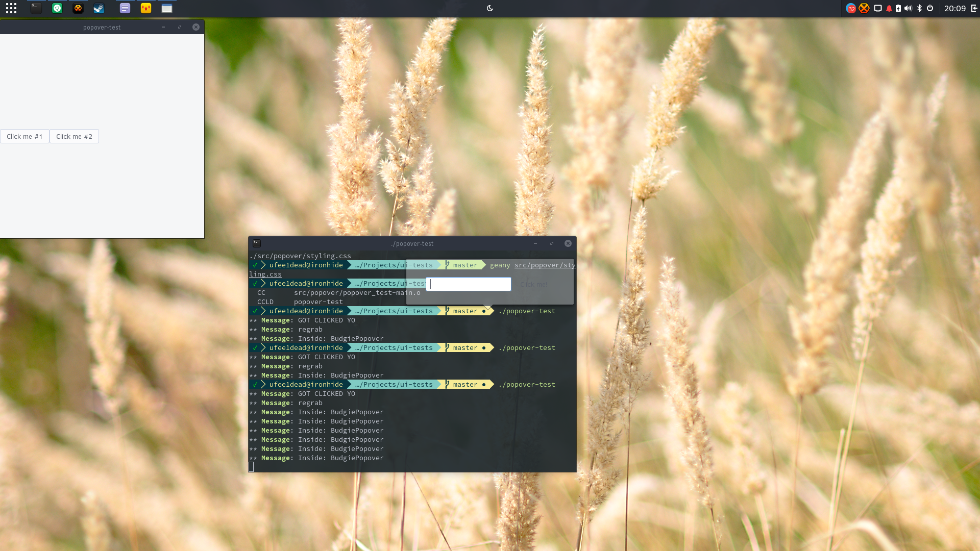Maximize the ./popover-test terminal window
The height and width of the screenshot is (551, 980).
tap(552, 243)
